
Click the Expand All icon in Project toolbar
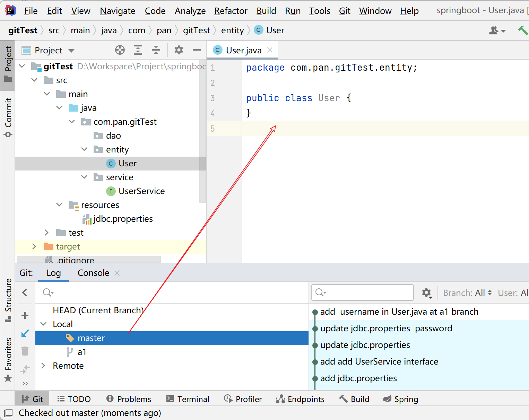pyautogui.click(x=138, y=50)
